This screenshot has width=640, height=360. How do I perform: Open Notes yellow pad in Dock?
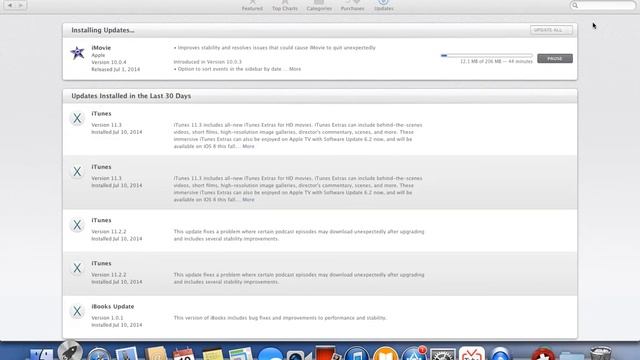[212, 354]
